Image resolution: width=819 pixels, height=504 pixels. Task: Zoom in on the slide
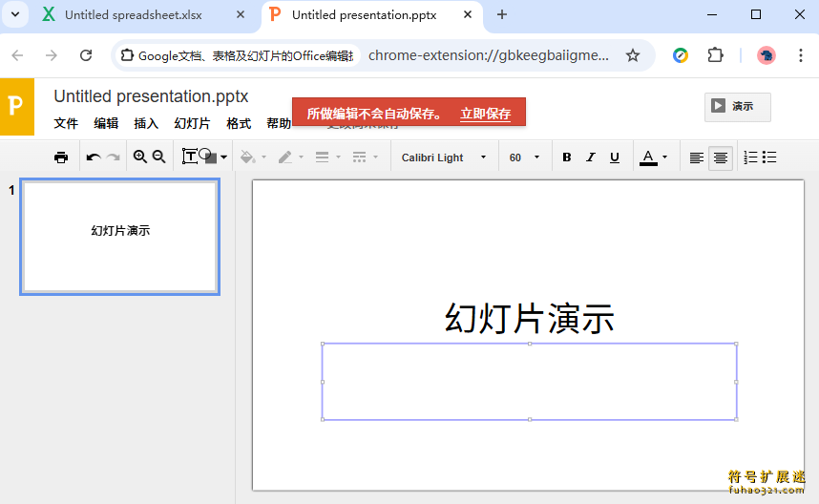pyautogui.click(x=140, y=157)
